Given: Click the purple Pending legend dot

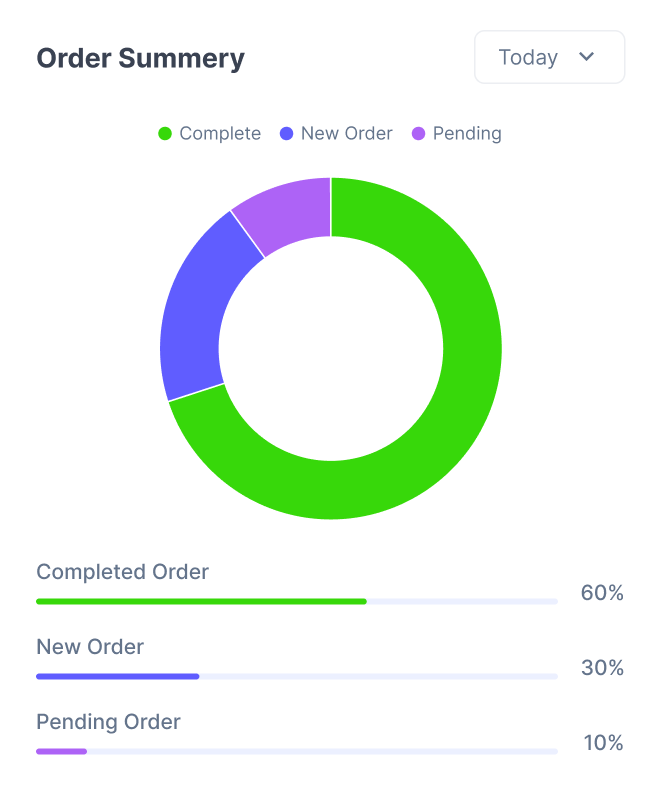Looking at the screenshot, I should click(x=417, y=133).
